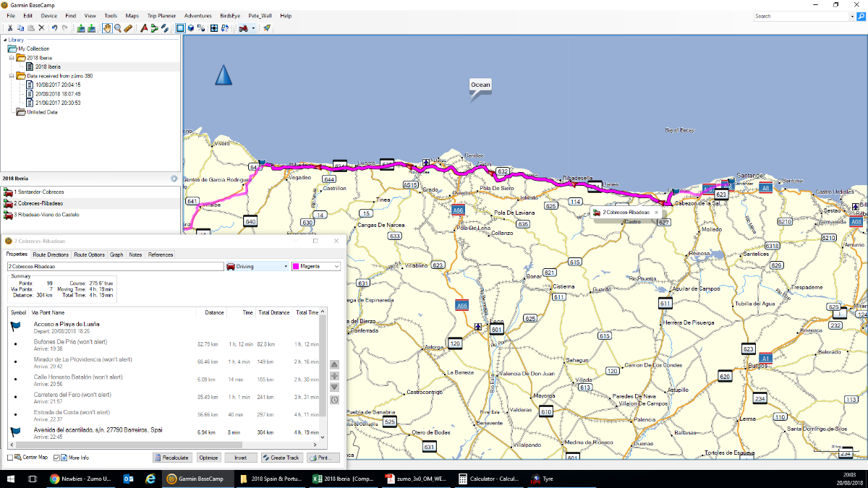Collapse the Library tree root
868x488 pixels.
[x=4, y=39]
